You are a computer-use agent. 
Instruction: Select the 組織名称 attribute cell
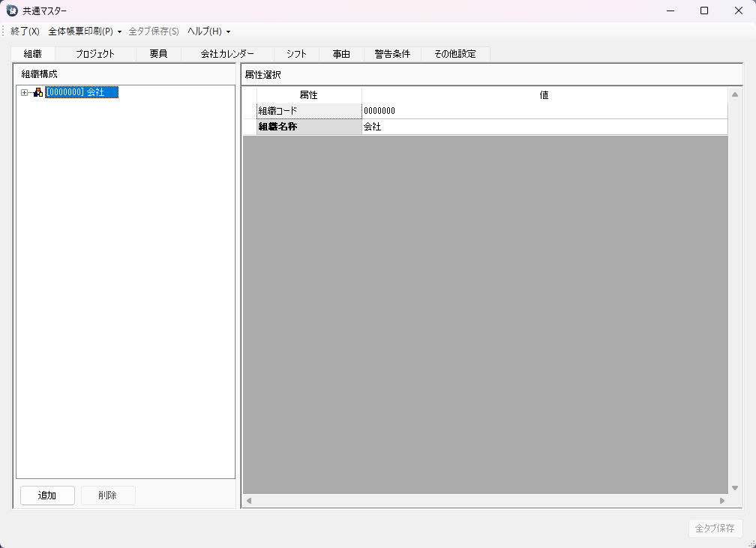click(309, 127)
